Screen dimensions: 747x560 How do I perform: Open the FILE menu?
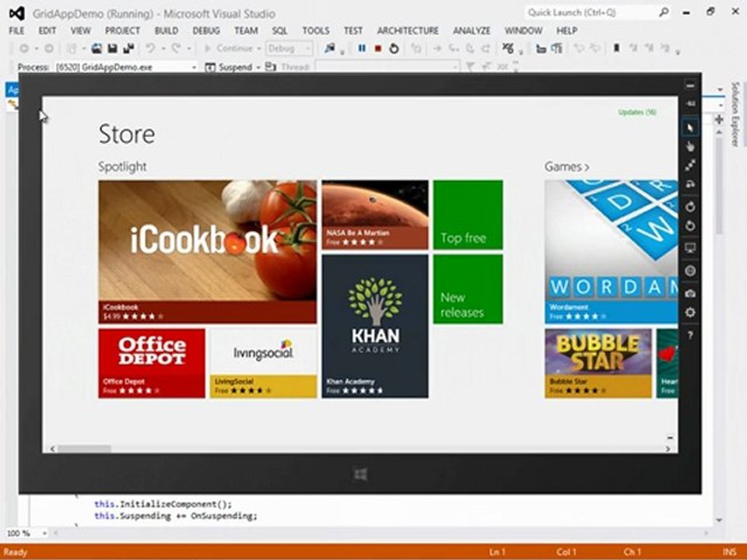16,30
